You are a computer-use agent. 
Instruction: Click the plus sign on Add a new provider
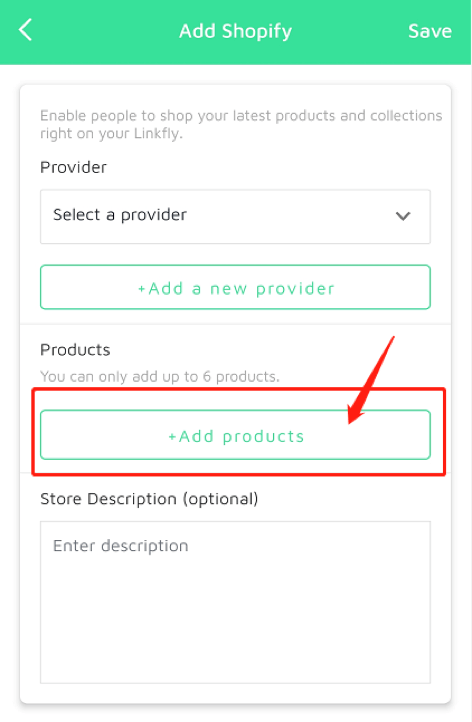pyautogui.click(x=142, y=289)
